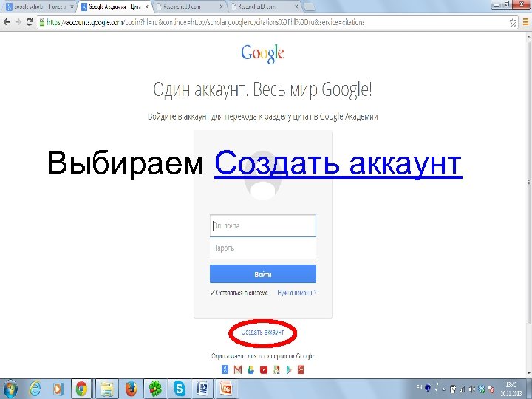
Task: Click the volume icon in system tray
Action: point(472,389)
